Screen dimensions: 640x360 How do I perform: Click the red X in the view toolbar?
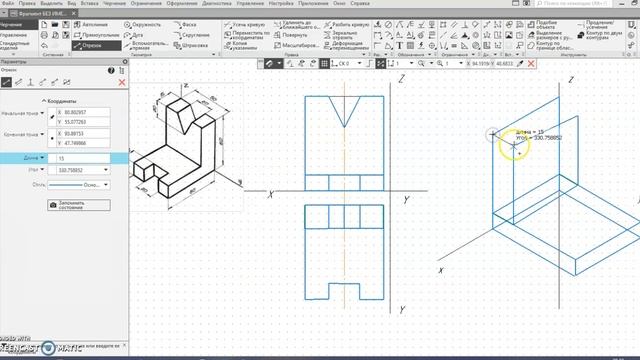[x=531, y=64]
